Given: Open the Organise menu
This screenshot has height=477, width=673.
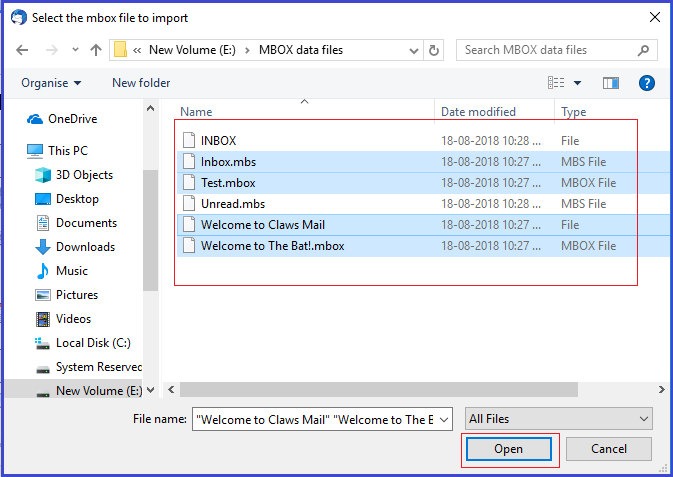Looking at the screenshot, I should (x=51, y=83).
